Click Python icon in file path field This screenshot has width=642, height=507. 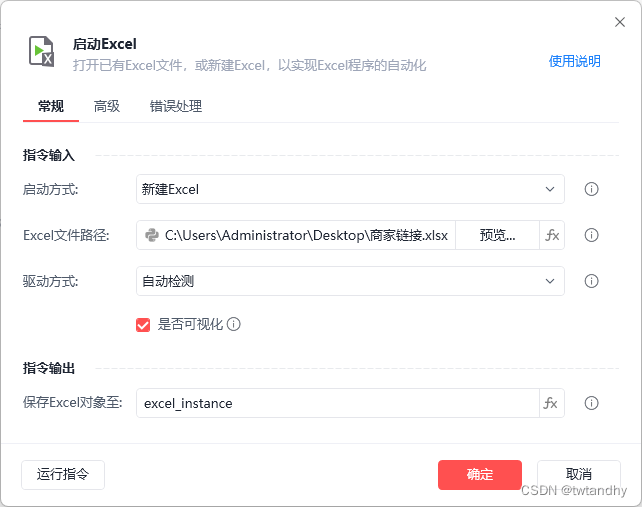[151, 235]
